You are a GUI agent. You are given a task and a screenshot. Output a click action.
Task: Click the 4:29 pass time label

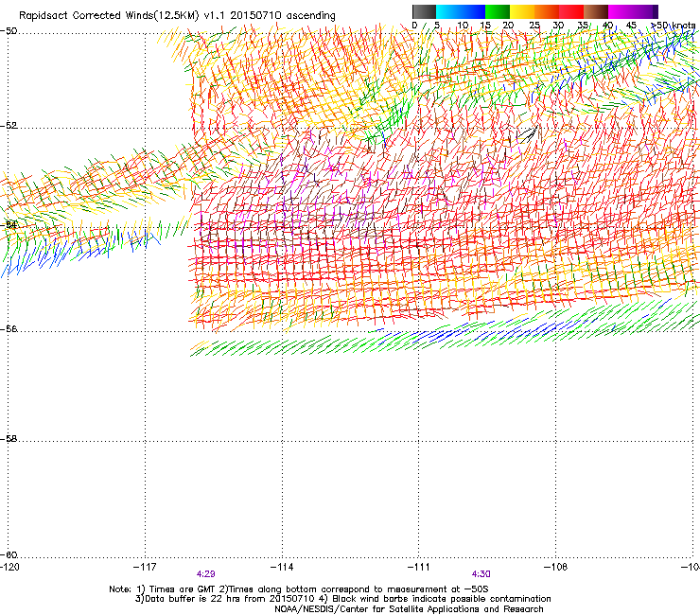(206, 574)
